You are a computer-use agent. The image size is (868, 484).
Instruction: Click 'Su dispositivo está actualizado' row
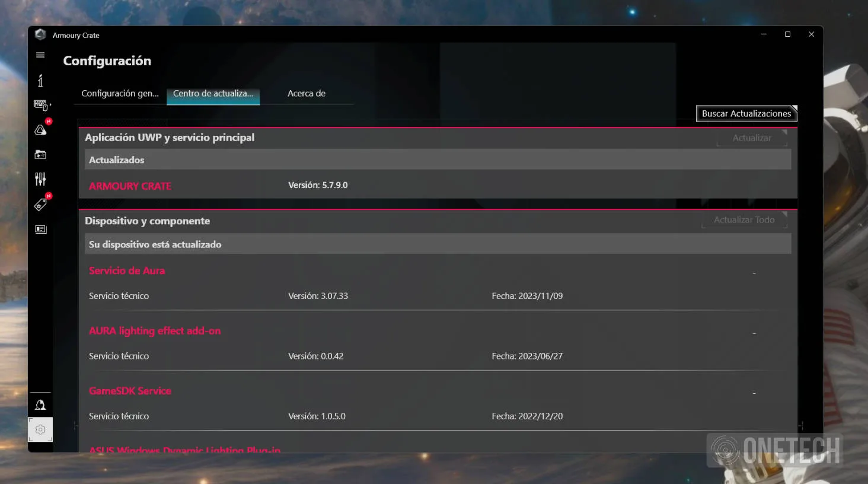pos(438,244)
